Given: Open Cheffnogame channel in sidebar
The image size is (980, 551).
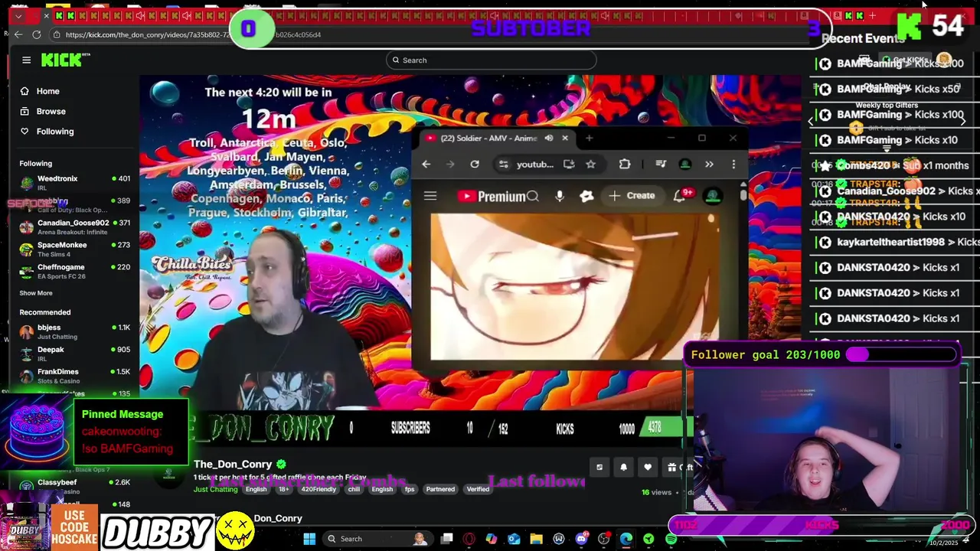Looking at the screenshot, I should [74, 272].
